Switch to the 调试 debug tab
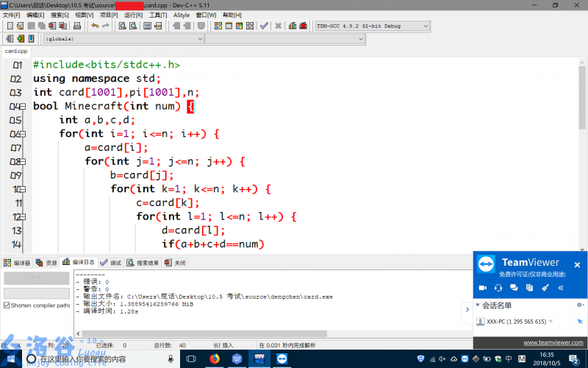This screenshot has height=368, width=588. click(111, 263)
